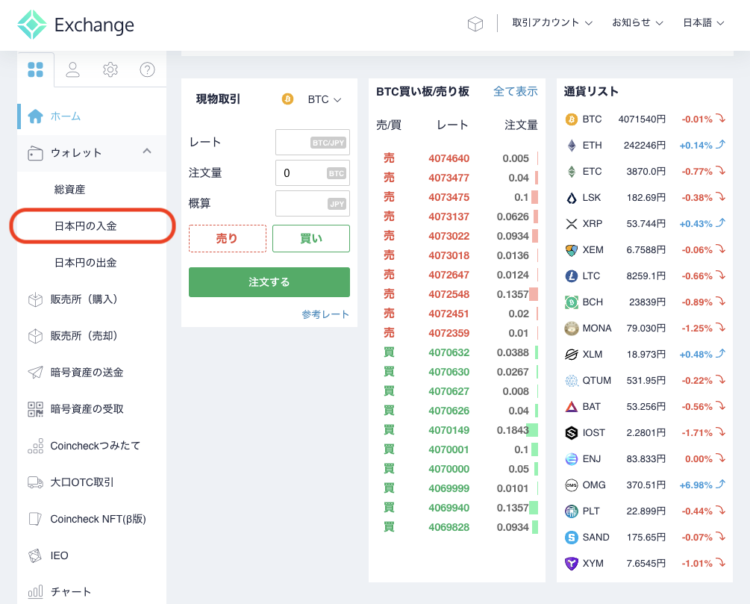Click the SAND coin icon
This screenshot has width=750, height=604.
[572, 538]
